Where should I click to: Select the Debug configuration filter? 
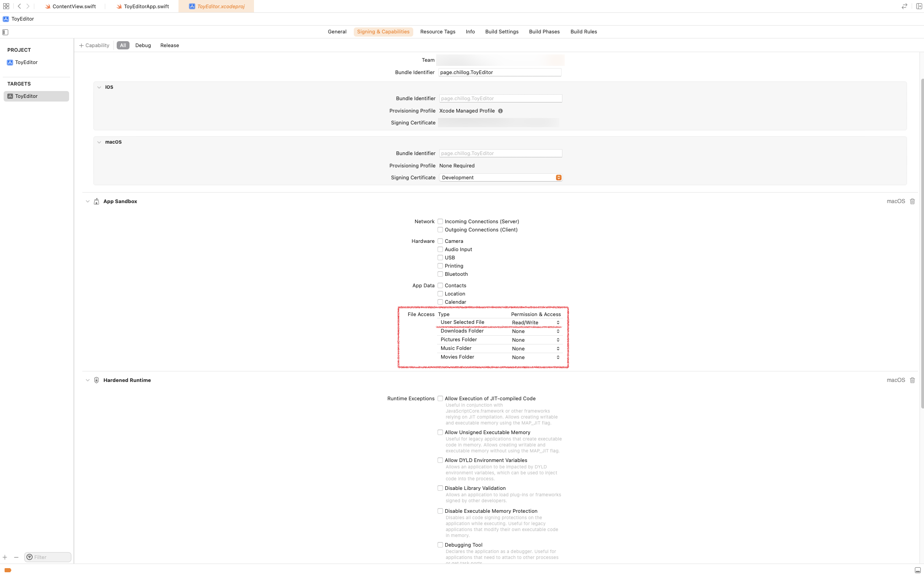coord(143,45)
